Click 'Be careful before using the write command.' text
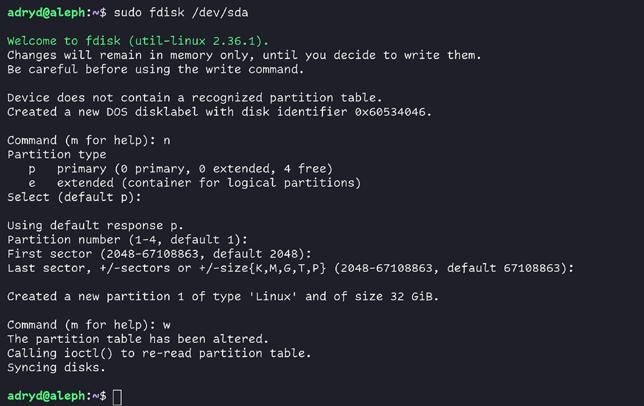The image size is (644, 406). 155,70
